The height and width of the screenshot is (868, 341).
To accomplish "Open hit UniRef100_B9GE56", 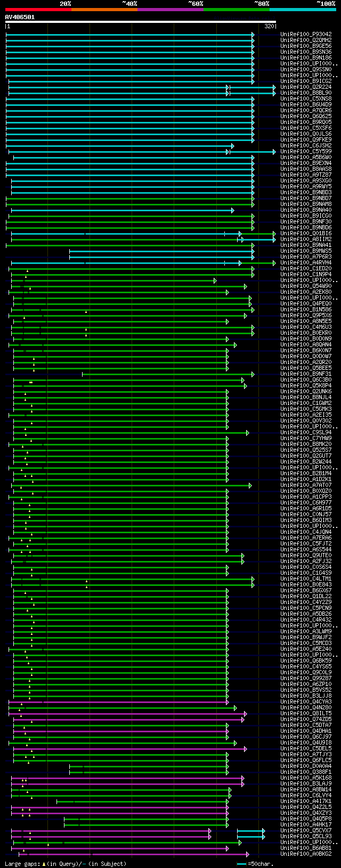I will 306,46.
